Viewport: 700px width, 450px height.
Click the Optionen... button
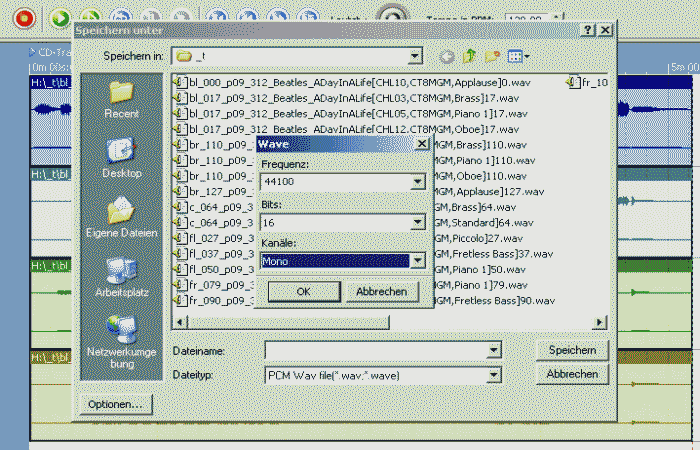click(114, 405)
